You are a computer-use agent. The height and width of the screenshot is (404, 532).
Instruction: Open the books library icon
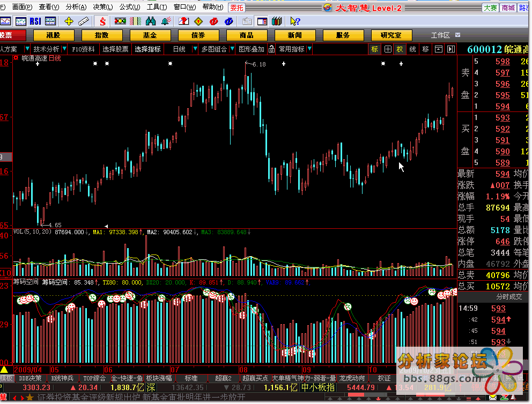tap(277, 21)
